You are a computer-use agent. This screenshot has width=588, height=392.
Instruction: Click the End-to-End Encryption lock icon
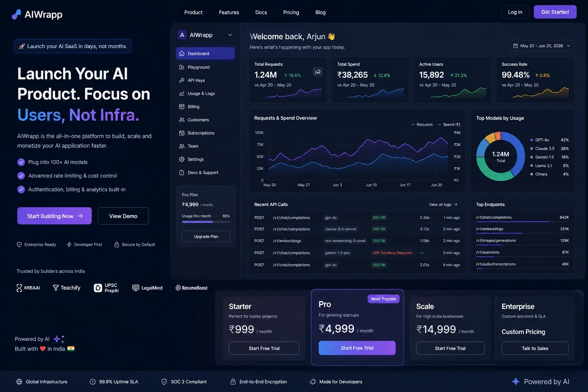233,382
